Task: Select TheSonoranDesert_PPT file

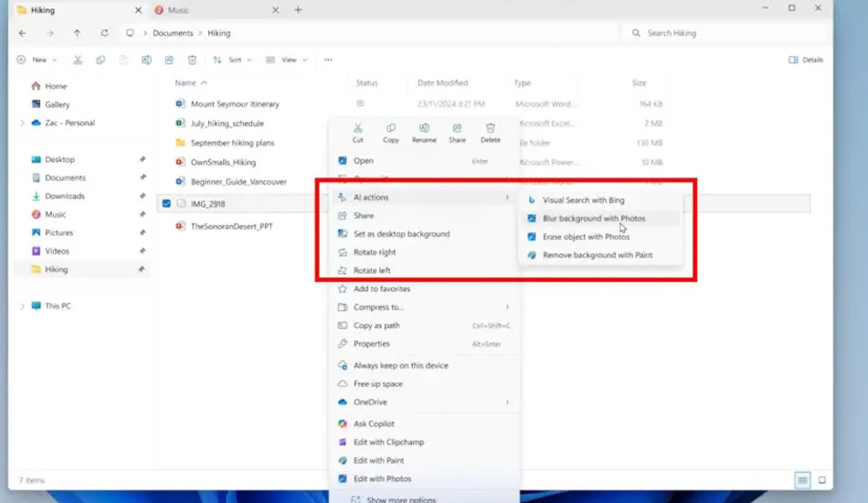Action: click(x=231, y=226)
